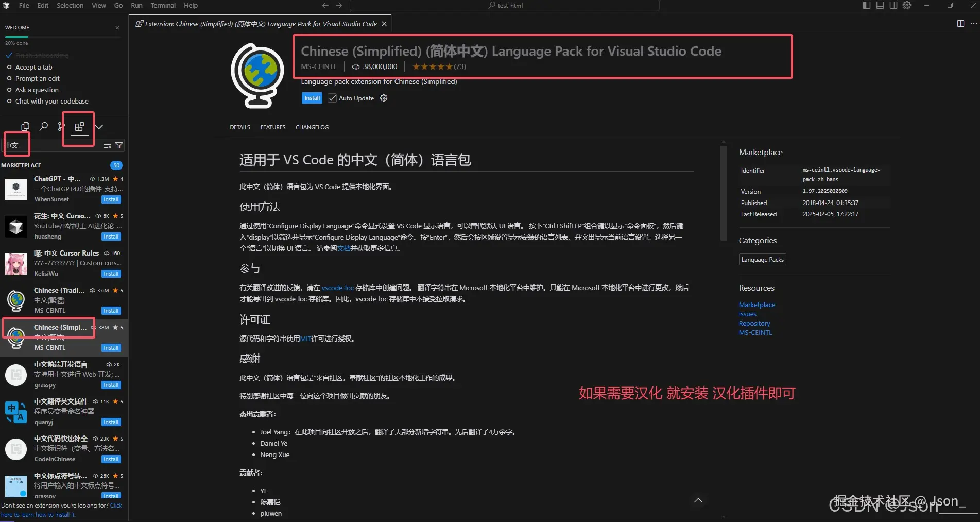Select the 中文 Cursor Rules anime avatar icon
This screenshot has width=980, height=522.
pyautogui.click(x=16, y=263)
